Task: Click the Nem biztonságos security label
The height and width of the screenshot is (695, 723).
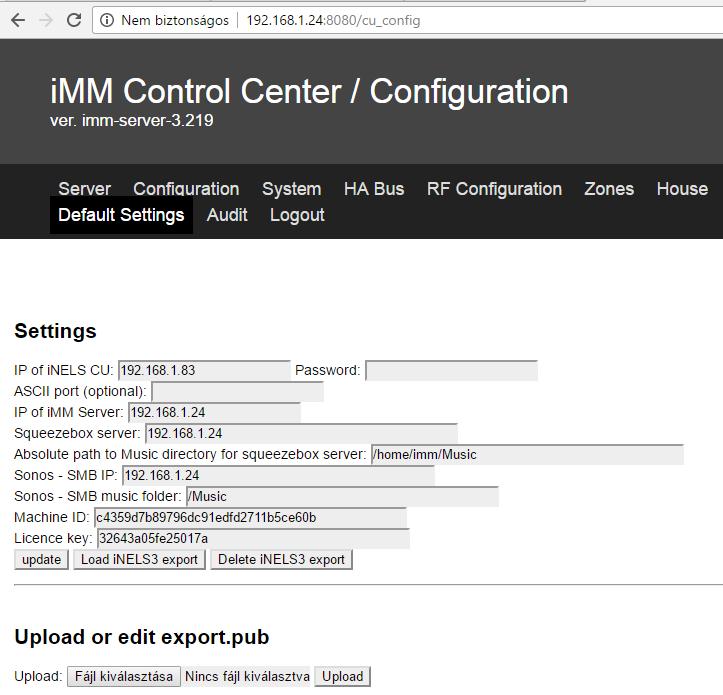Action: (175, 20)
